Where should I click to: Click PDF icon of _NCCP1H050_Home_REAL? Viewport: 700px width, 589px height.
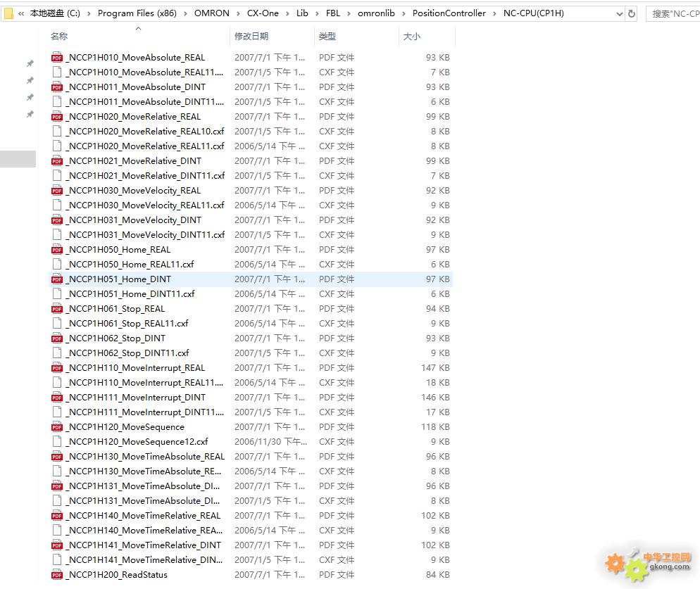pyautogui.click(x=57, y=249)
